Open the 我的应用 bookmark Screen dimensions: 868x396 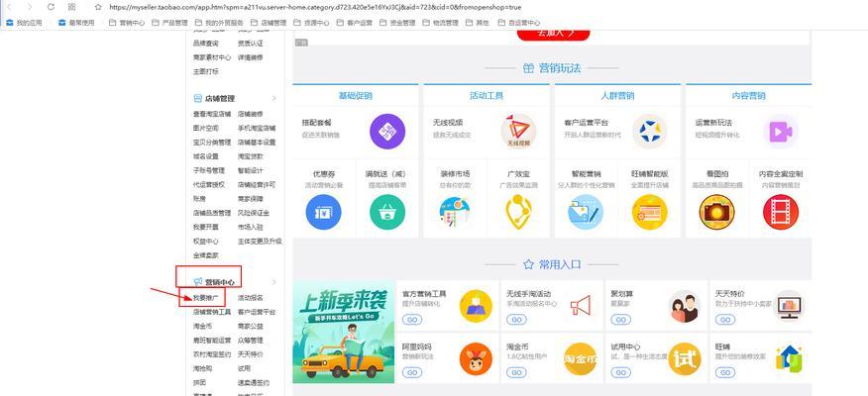[24, 23]
